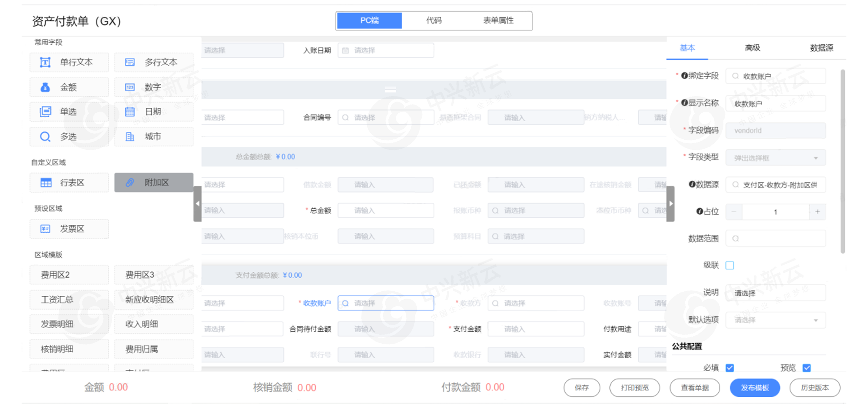Enable the 级联 checkbox
The image size is (868, 408).
[x=729, y=266]
